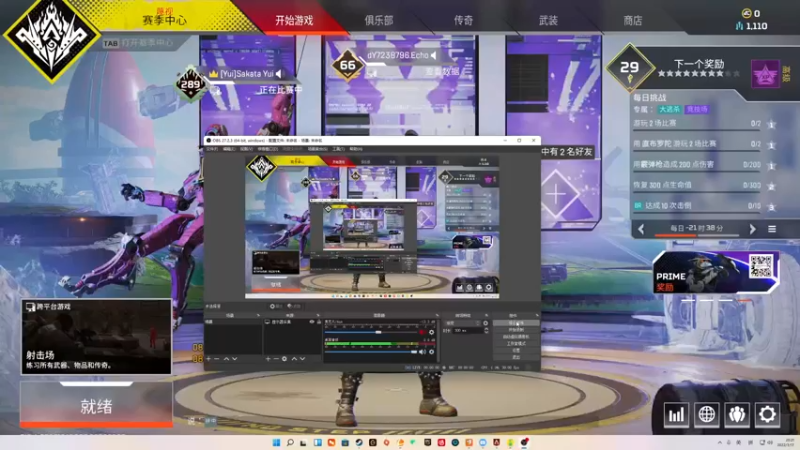Toggle voice speaker beside dY7238796.Echo name
Image resolution: width=800 pixels, height=450 pixels.
tap(434, 55)
